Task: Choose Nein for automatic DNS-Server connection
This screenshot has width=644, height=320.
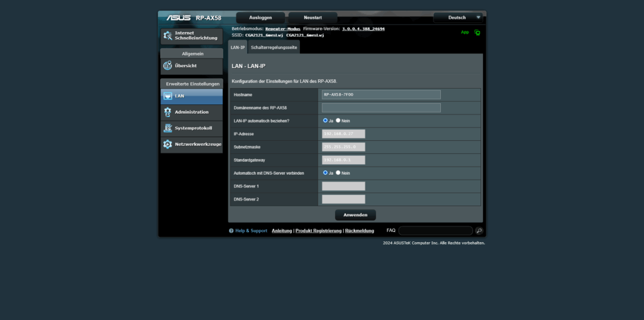Action: (338, 172)
